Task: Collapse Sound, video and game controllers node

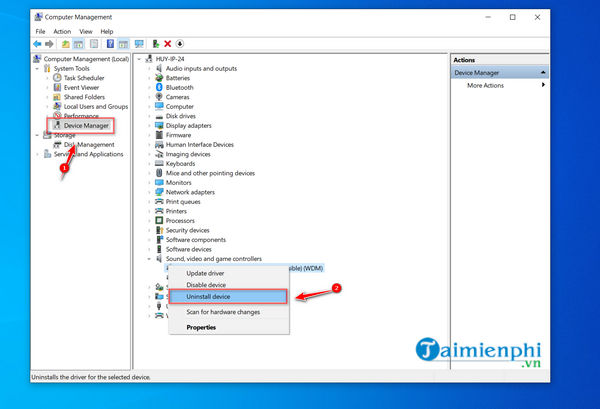Action: pos(150,259)
